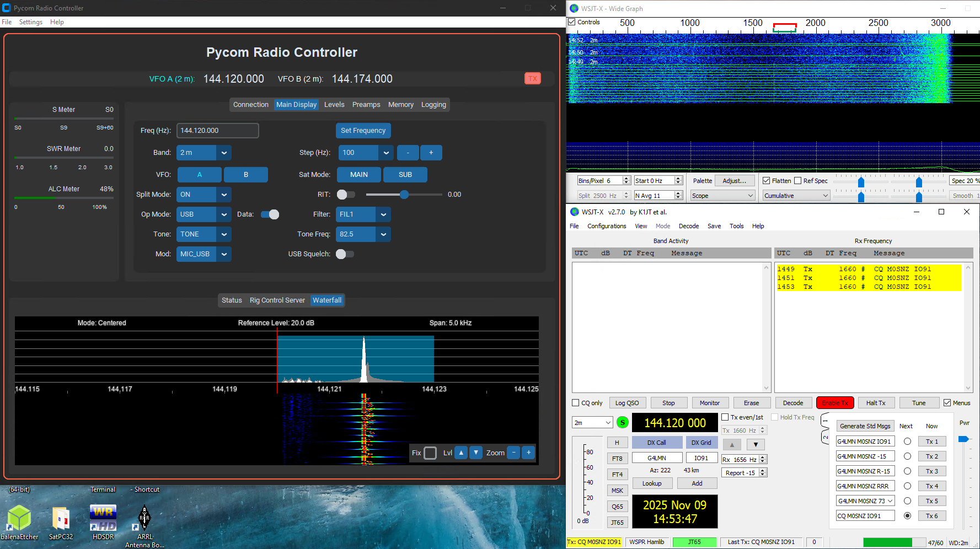The image size is (980, 549).
Task: Toggle the Data switch in Main Display
Action: click(270, 214)
